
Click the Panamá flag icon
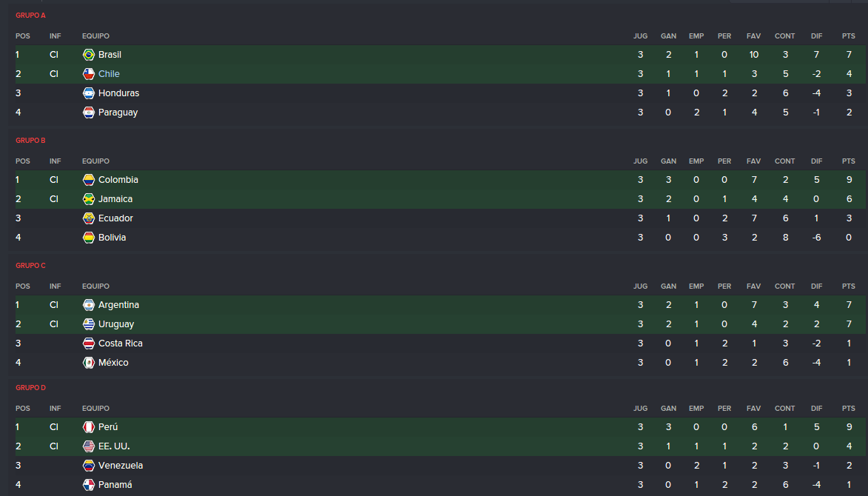click(89, 485)
